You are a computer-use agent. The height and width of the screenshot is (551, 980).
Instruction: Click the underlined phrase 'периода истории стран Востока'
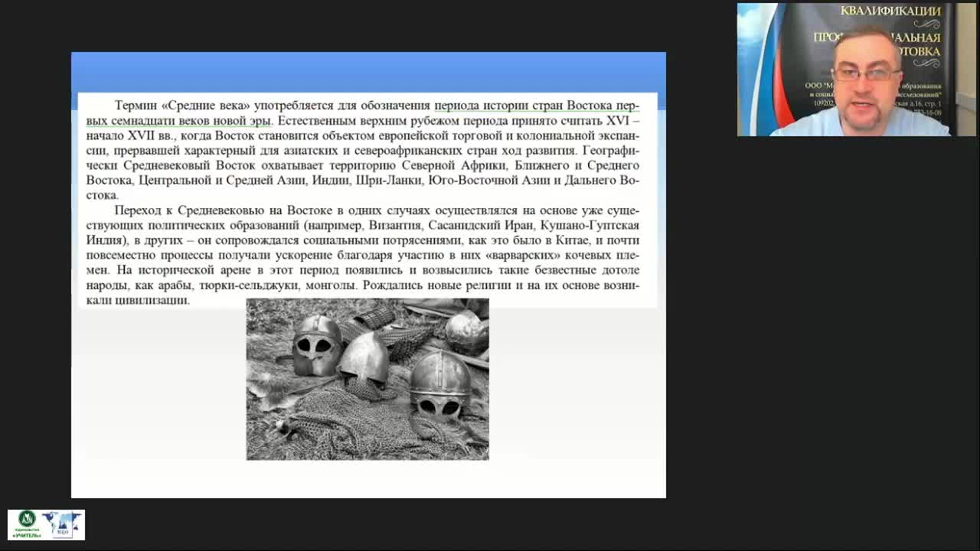tap(524, 106)
